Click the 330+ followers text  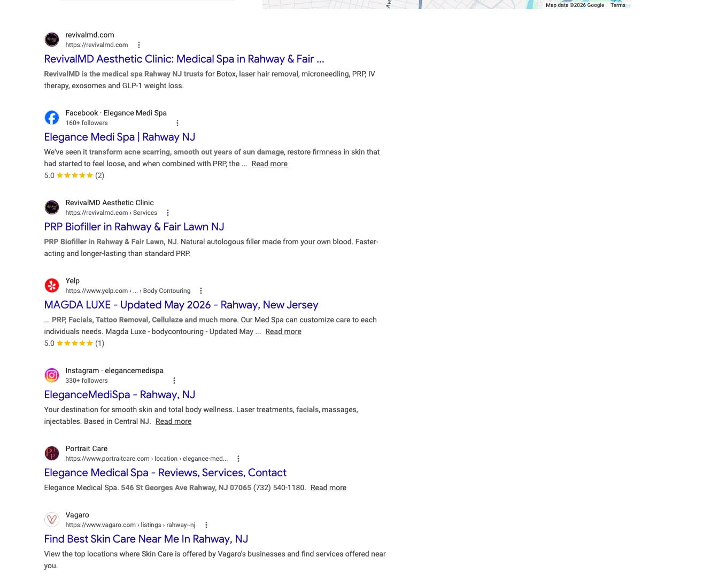[87, 381]
